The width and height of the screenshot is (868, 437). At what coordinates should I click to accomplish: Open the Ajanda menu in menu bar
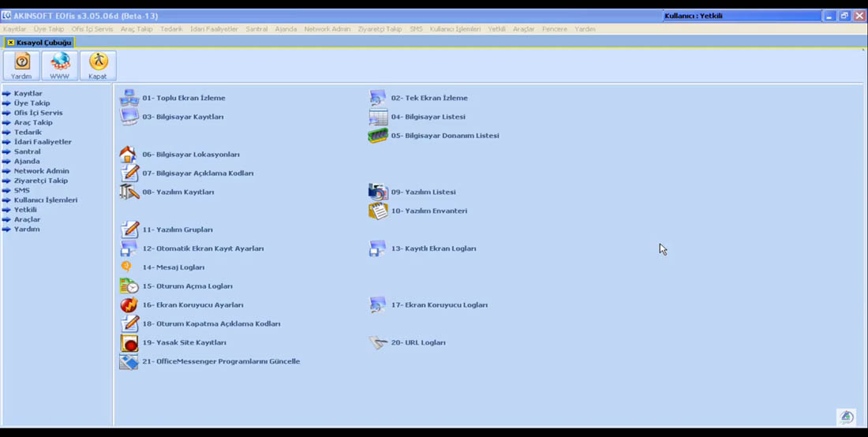(x=286, y=28)
